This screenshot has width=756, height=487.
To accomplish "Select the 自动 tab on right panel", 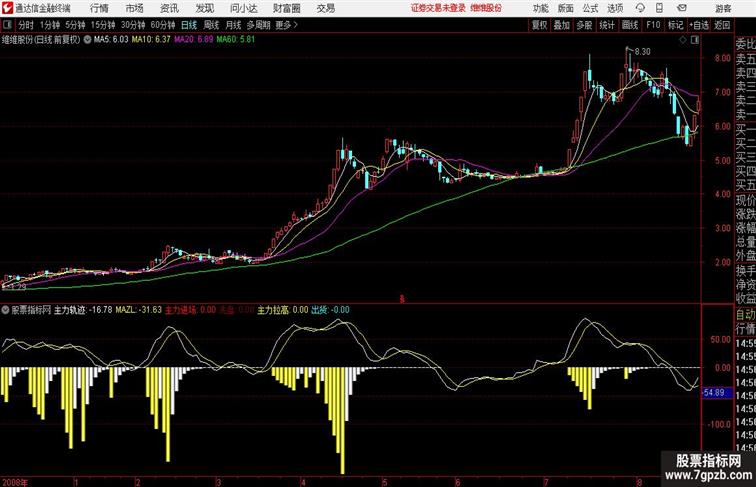I will [x=745, y=314].
